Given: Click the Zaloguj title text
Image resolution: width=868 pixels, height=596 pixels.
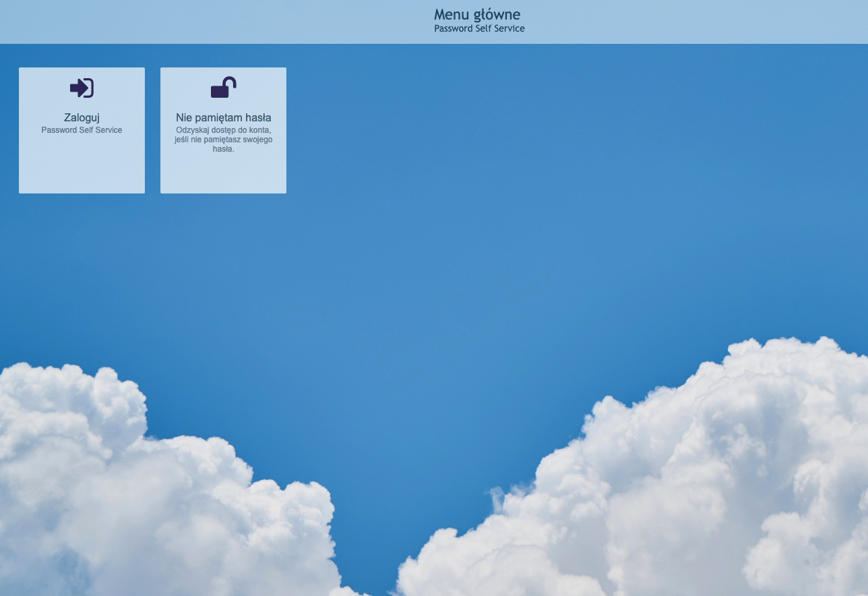Looking at the screenshot, I should pyautogui.click(x=82, y=117).
